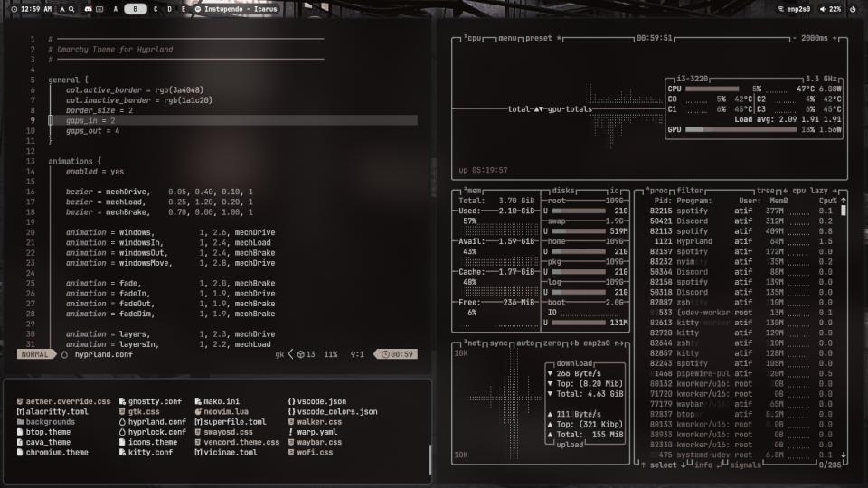Click the backgrounds folder icon
The image size is (868, 488).
pyautogui.click(x=20, y=422)
